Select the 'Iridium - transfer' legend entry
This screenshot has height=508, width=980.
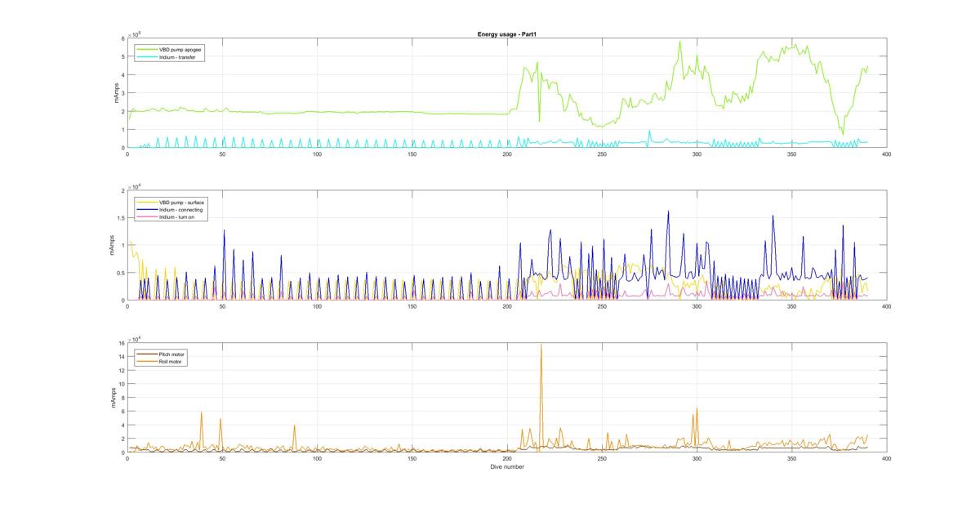click(179, 57)
